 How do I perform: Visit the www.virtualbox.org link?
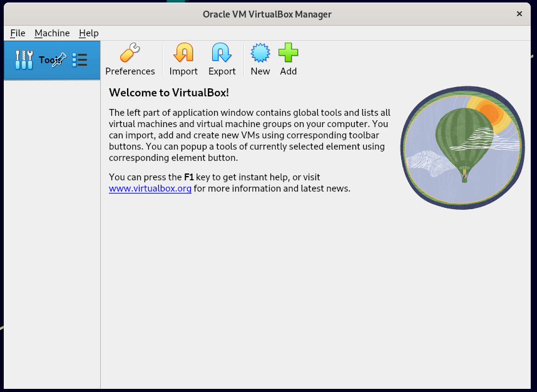[x=150, y=188]
